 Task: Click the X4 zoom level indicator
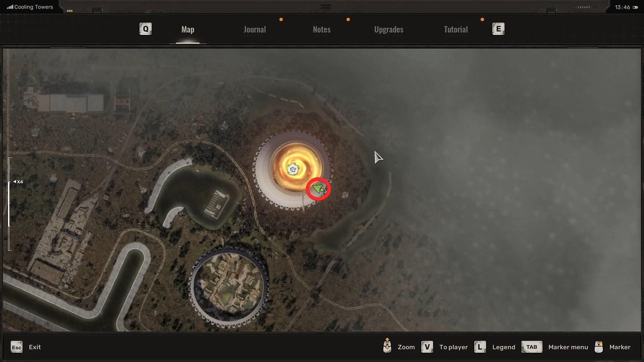[x=18, y=182]
